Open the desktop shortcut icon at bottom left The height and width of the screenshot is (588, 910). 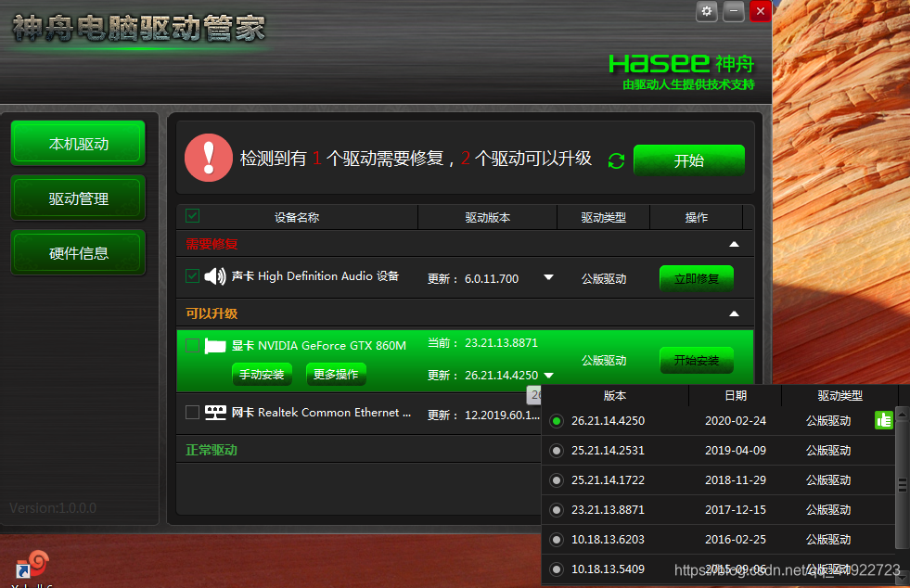pos(32,565)
